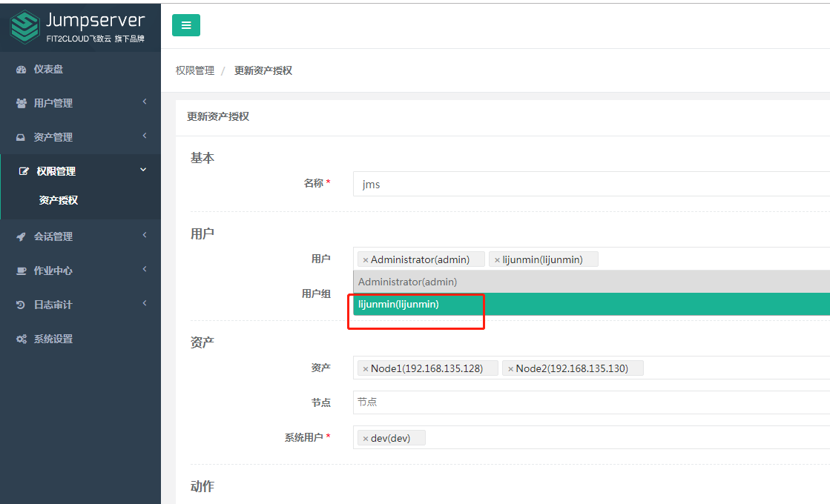Click 更新资产授权 breadcrumb text

263,70
